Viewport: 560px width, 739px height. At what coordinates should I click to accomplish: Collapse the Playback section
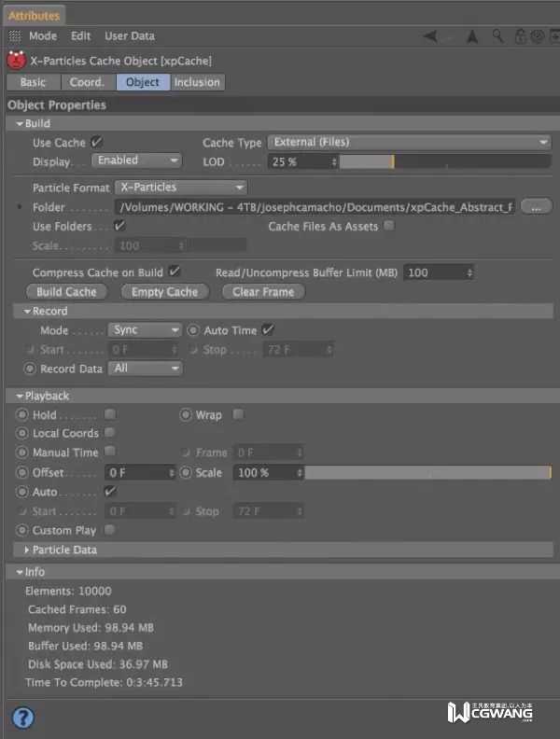tap(20, 396)
